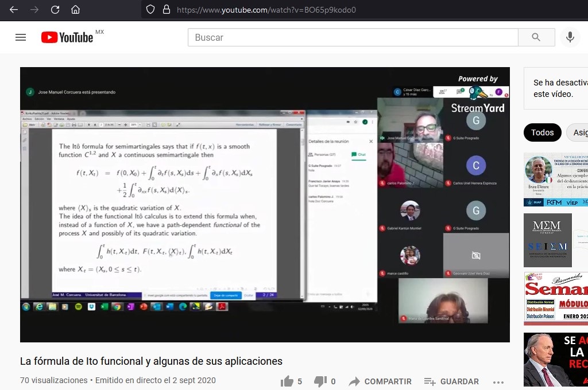588x390 pixels.
Task: Save the video with GUARDAR
Action: [x=451, y=381]
